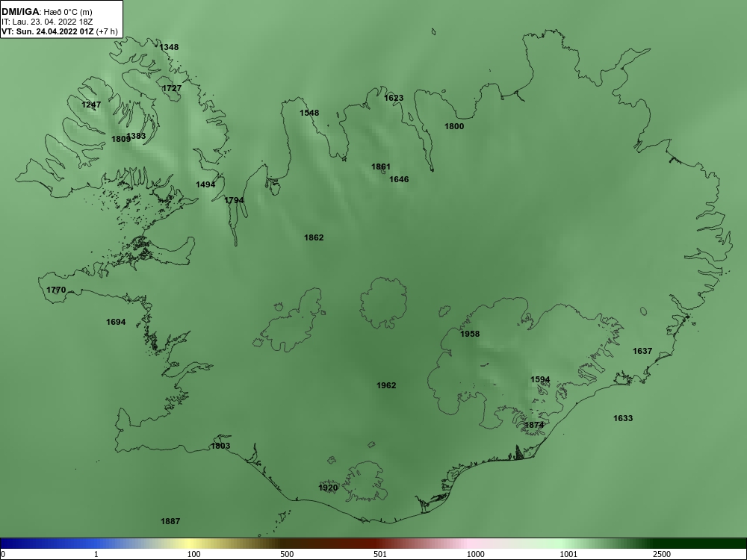Click the DMI/IGA title line
This screenshot has height=560, width=747.
pyautogui.click(x=46, y=12)
